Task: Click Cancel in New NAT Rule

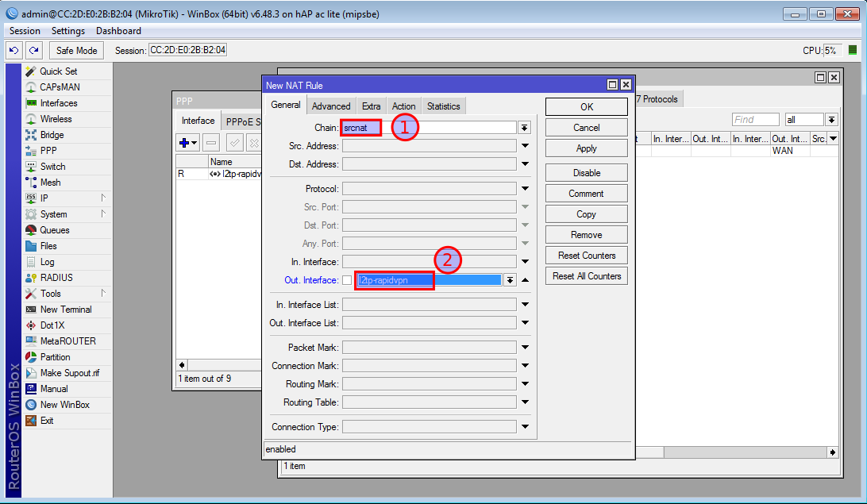Action: tap(587, 128)
